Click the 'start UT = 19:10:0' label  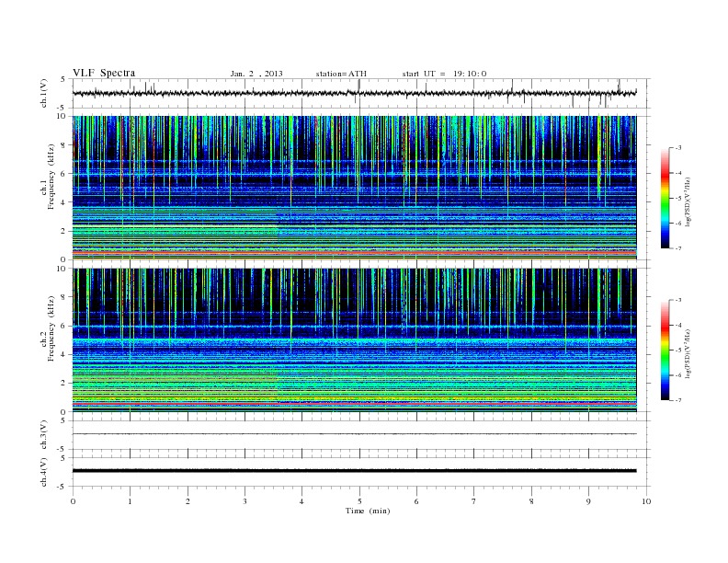(x=444, y=74)
